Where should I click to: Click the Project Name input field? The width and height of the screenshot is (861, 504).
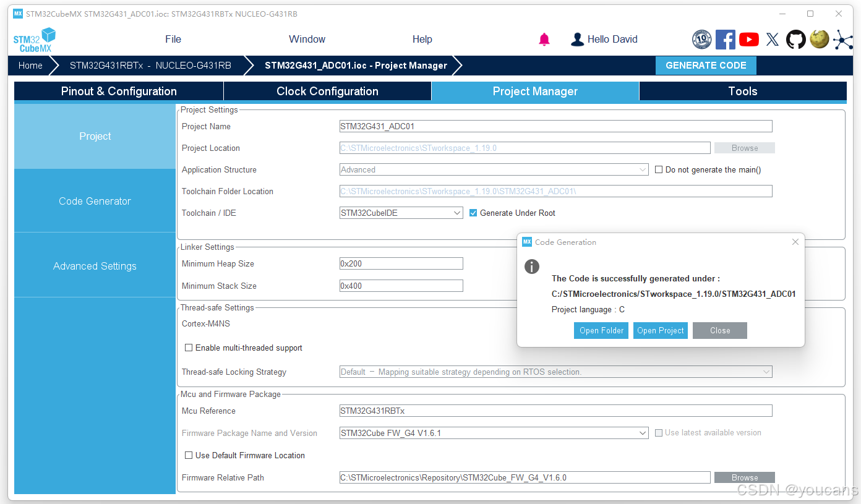(555, 126)
